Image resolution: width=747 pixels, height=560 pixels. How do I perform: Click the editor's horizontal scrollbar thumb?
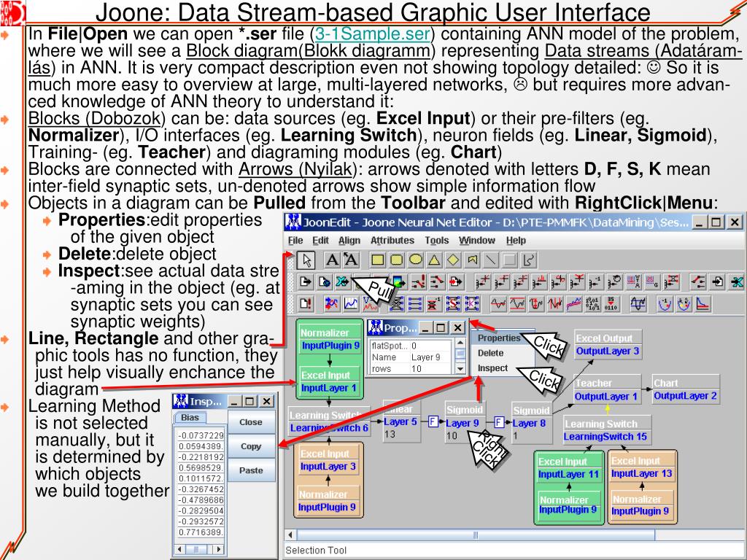click(x=476, y=534)
